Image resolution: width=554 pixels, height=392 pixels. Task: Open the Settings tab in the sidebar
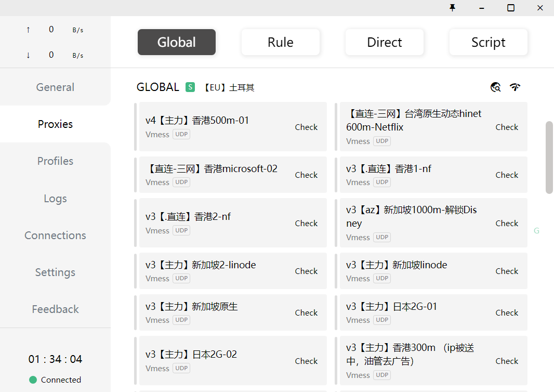[55, 272]
